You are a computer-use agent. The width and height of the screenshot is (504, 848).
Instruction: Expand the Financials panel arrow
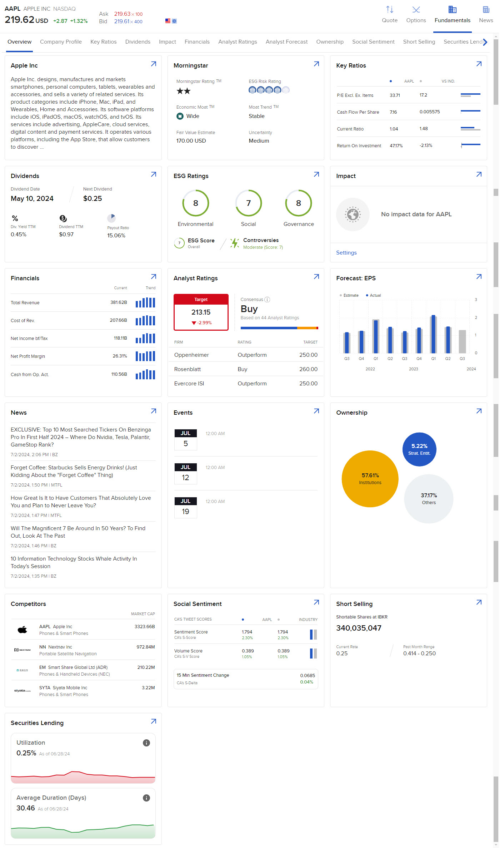pyautogui.click(x=154, y=277)
